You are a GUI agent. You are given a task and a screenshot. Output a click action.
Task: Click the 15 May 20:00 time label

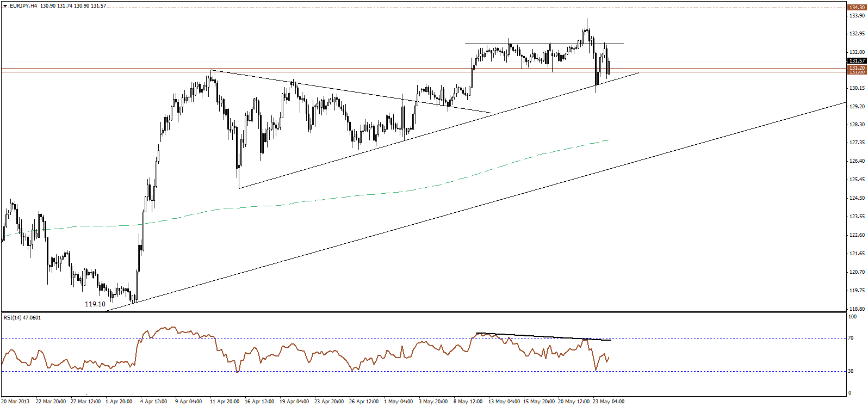click(x=540, y=402)
